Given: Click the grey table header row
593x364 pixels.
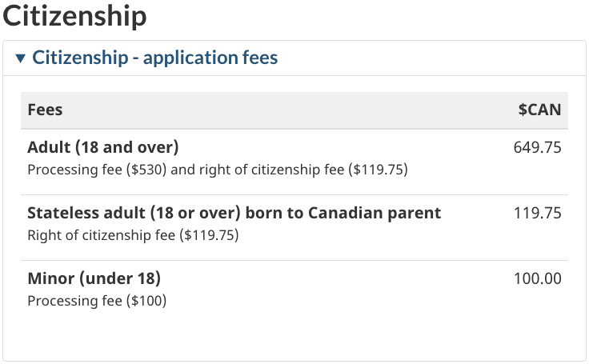Looking at the screenshot, I should point(294,110).
